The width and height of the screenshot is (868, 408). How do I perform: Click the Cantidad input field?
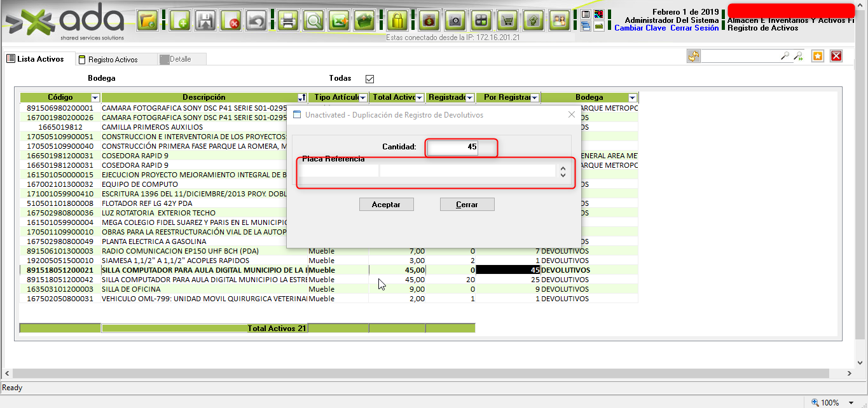pyautogui.click(x=453, y=147)
